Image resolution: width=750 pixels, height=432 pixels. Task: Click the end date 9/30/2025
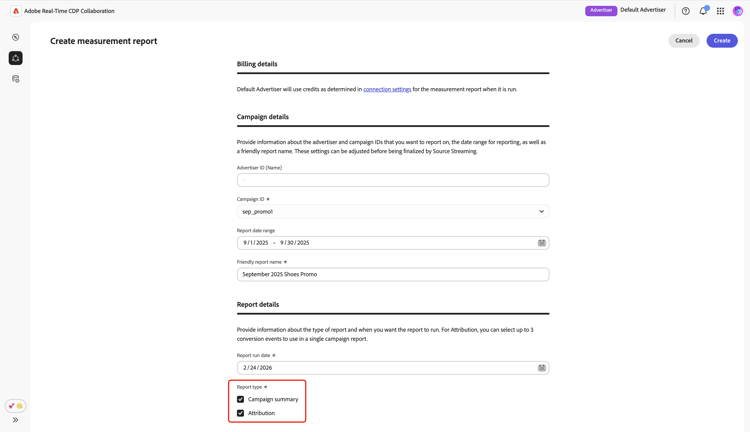tap(295, 243)
